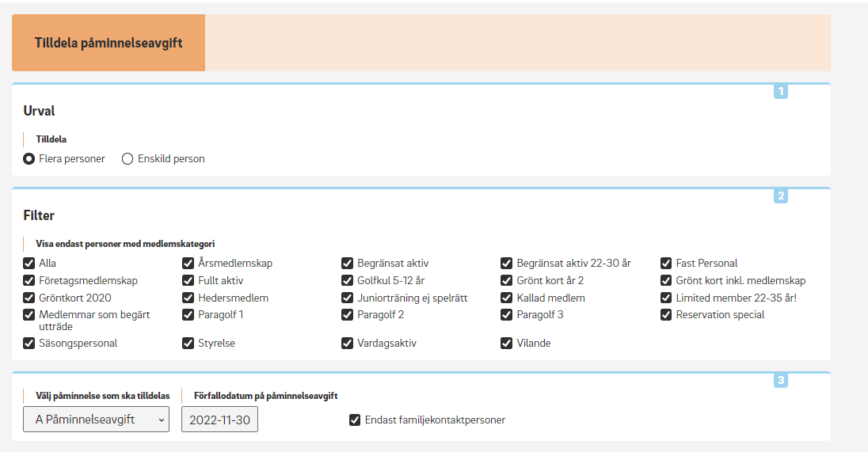The image size is (868, 452).
Task: Uncheck Limited member 22-35 år!
Action: pyautogui.click(x=666, y=298)
